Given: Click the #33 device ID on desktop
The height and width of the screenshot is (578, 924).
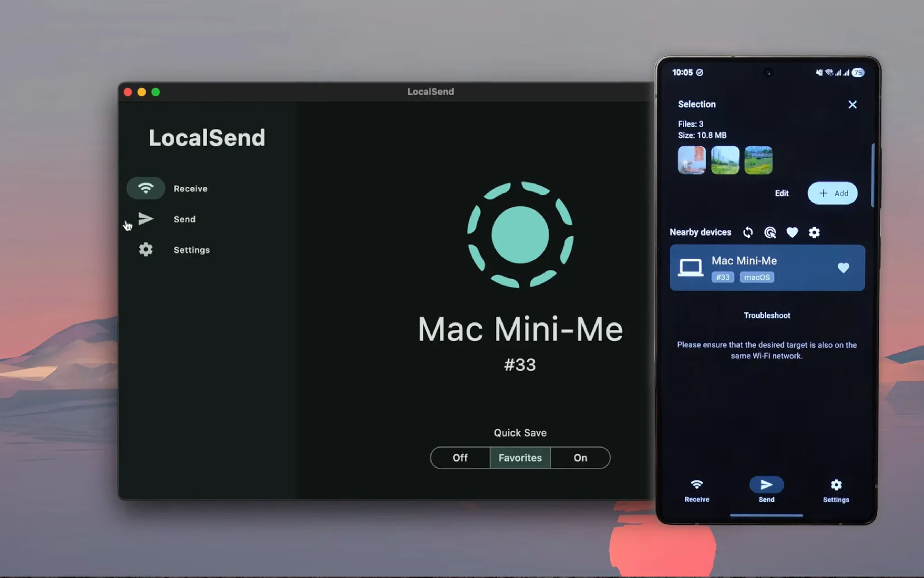Looking at the screenshot, I should (520, 365).
